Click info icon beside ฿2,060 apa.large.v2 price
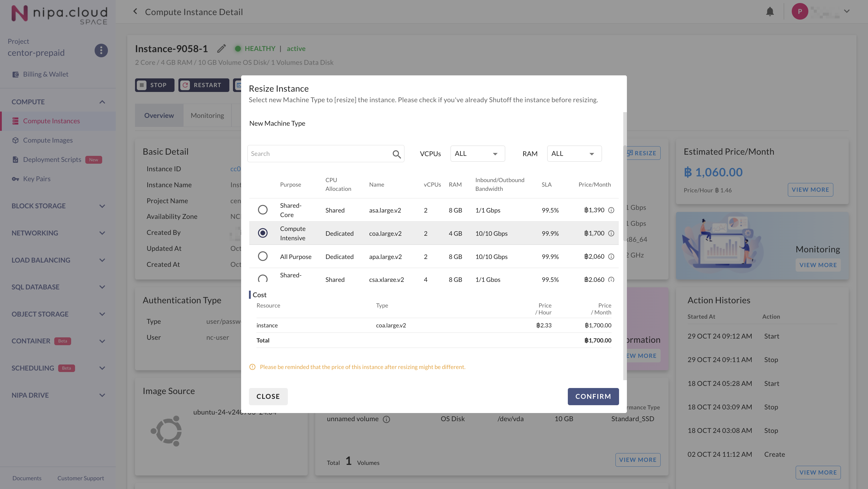868x489 pixels. 611,257
